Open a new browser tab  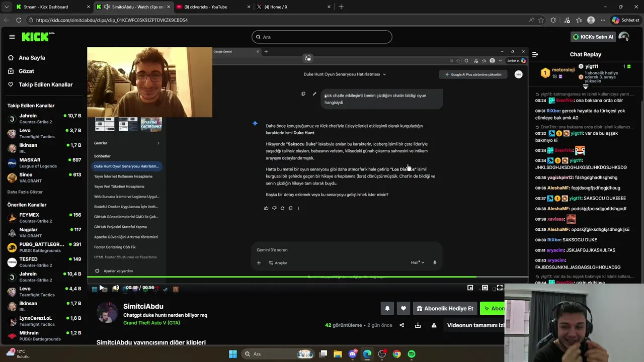click(341, 7)
